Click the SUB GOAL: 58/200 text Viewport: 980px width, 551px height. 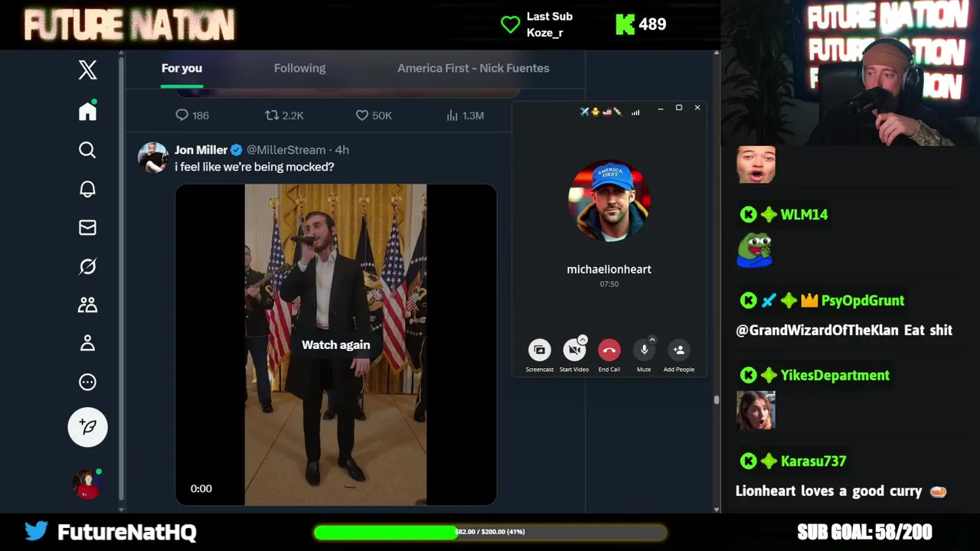(864, 532)
